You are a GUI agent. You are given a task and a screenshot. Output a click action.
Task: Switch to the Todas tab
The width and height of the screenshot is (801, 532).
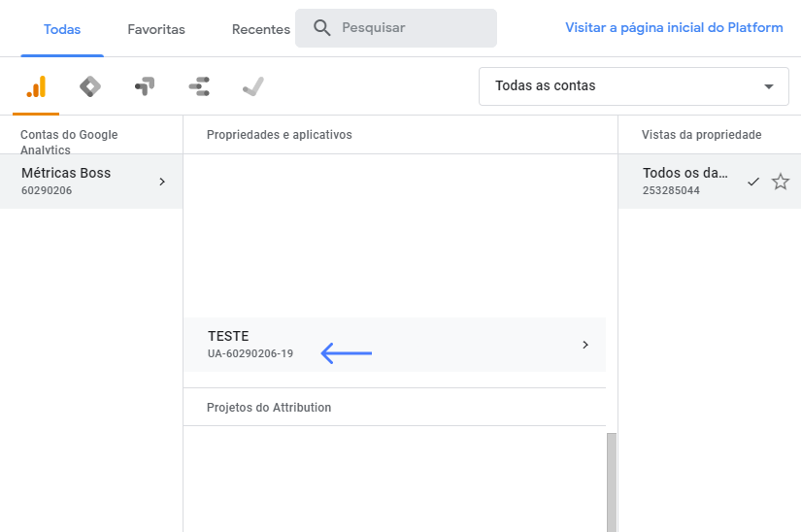click(x=62, y=29)
